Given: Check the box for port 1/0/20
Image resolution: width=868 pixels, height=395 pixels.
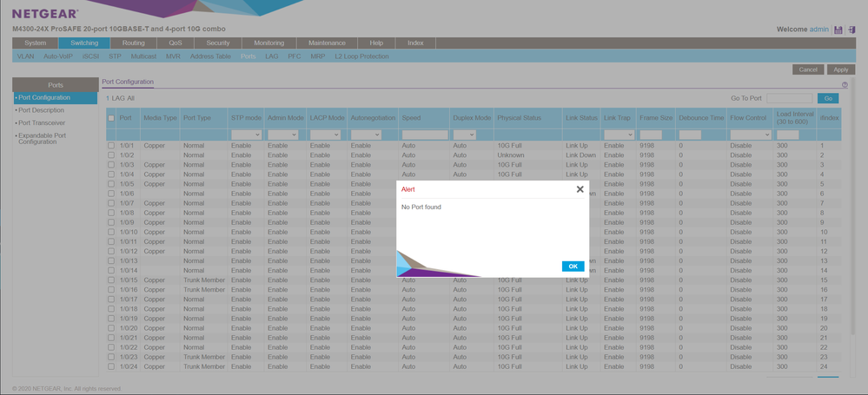Looking at the screenshot, I should coord(111,328).
